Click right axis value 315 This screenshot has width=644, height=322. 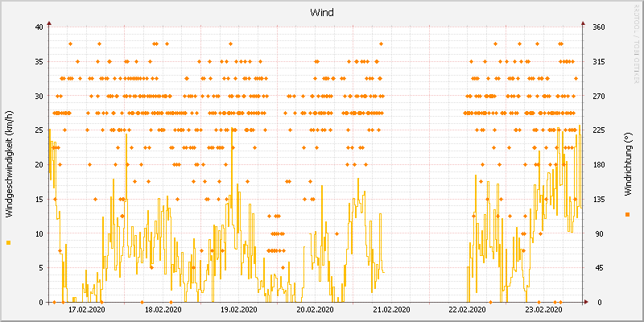[x=598, y=62]
